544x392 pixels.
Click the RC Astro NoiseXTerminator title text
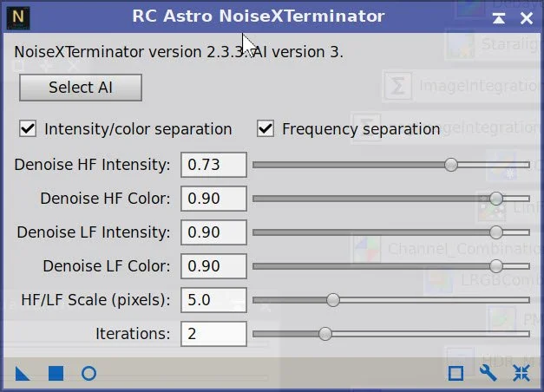[x=259, y=16]
